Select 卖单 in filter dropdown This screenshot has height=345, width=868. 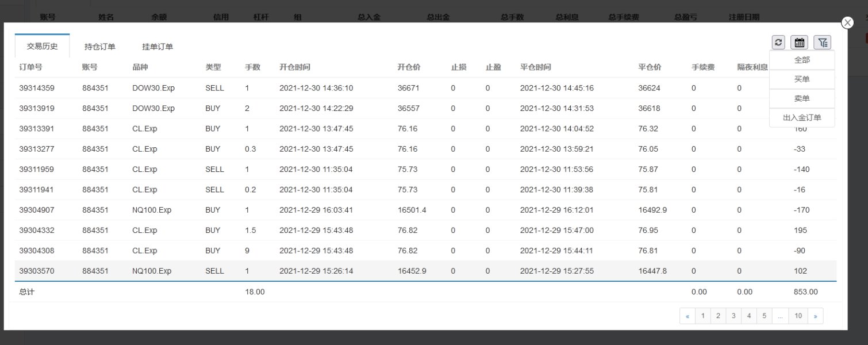click(802, 98)
